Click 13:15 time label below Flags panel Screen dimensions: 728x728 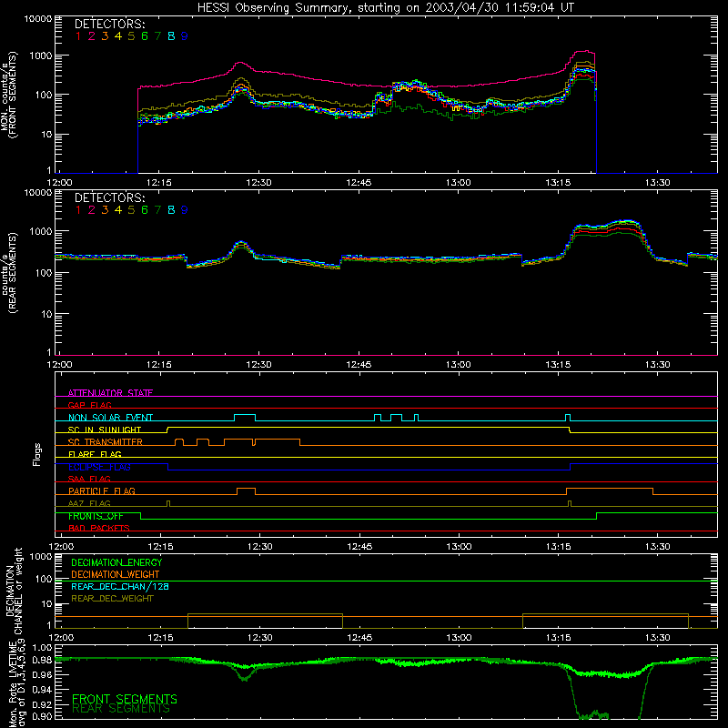coord(559,547)
